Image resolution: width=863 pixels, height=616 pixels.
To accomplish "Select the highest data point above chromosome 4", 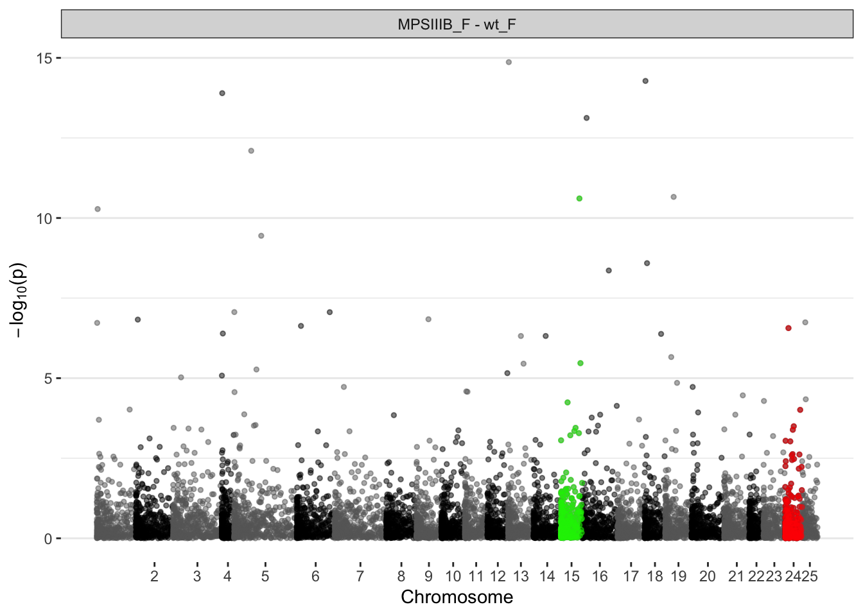I will click(222, 93).
